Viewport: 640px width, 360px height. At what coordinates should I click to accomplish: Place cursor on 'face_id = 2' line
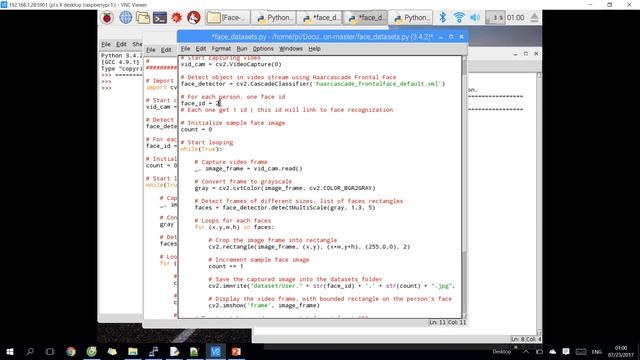click(200, 103)
